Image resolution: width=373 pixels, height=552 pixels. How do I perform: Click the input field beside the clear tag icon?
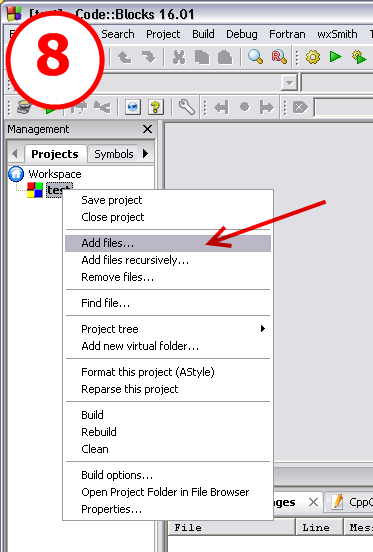(344, 107)
